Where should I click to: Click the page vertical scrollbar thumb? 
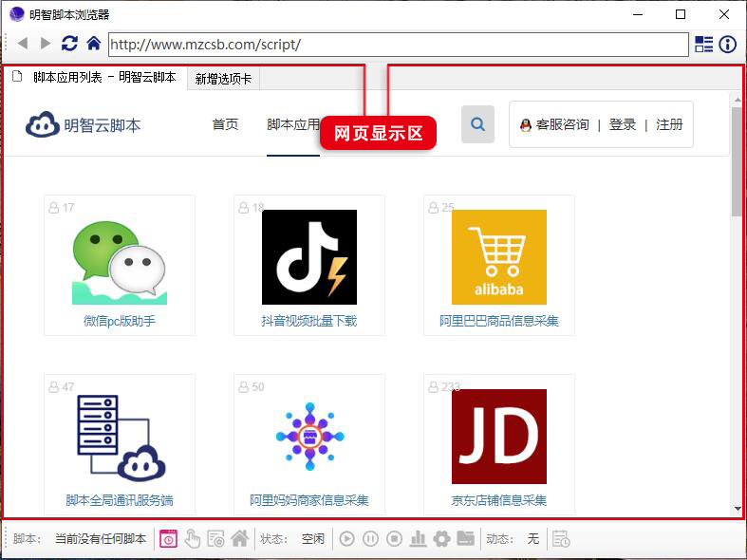(x=737, y=161)
